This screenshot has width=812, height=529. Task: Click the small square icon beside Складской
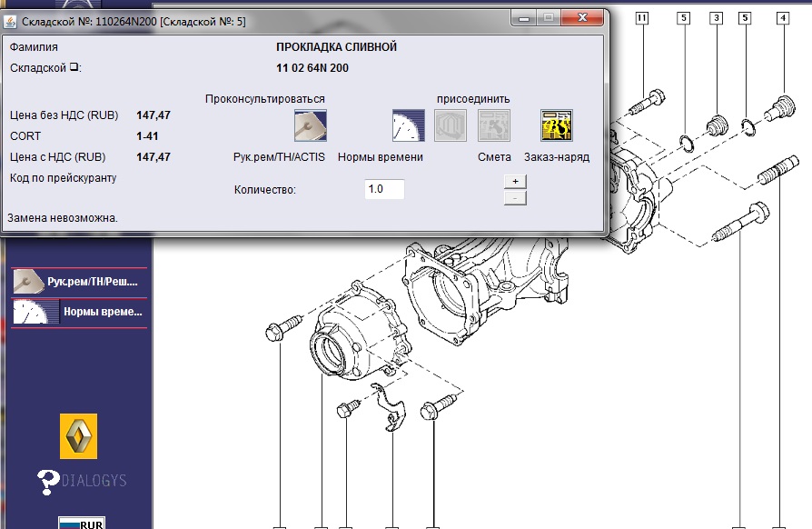click(x=75, y=67)
